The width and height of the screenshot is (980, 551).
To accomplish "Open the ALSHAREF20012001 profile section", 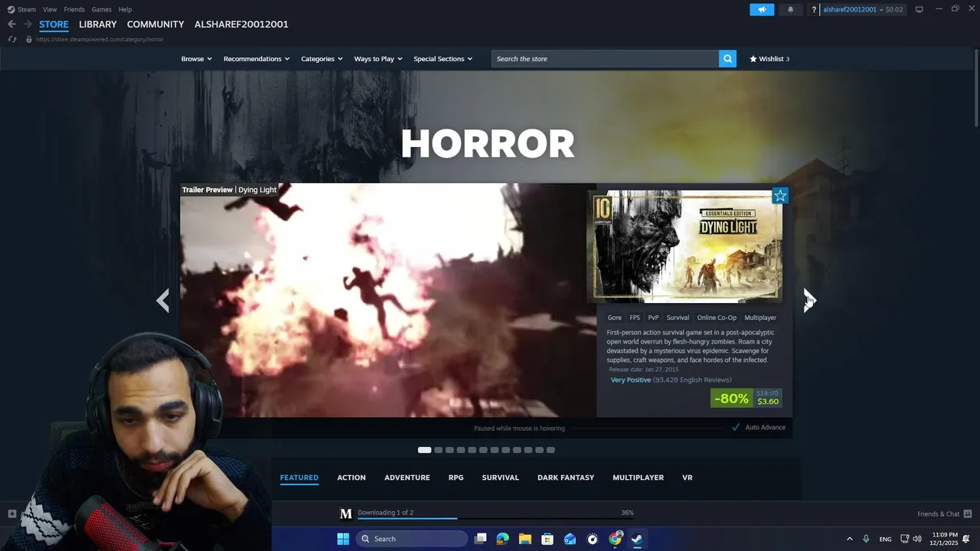I will coord(241,24).
